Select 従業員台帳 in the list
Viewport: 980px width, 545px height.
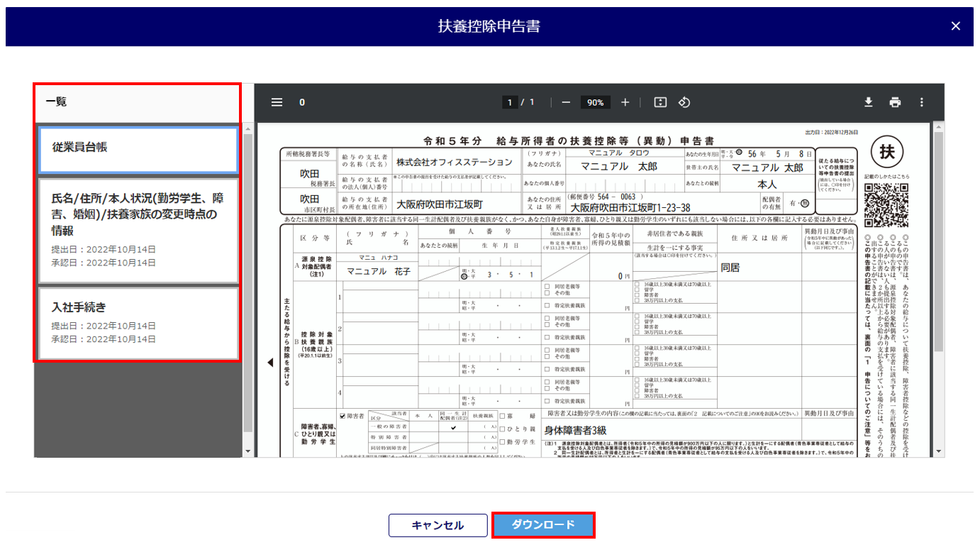point(138,149)
